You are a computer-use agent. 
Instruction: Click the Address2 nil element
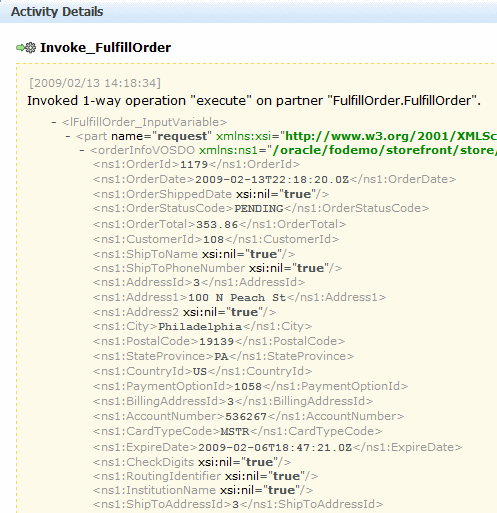tap(184, 312)
